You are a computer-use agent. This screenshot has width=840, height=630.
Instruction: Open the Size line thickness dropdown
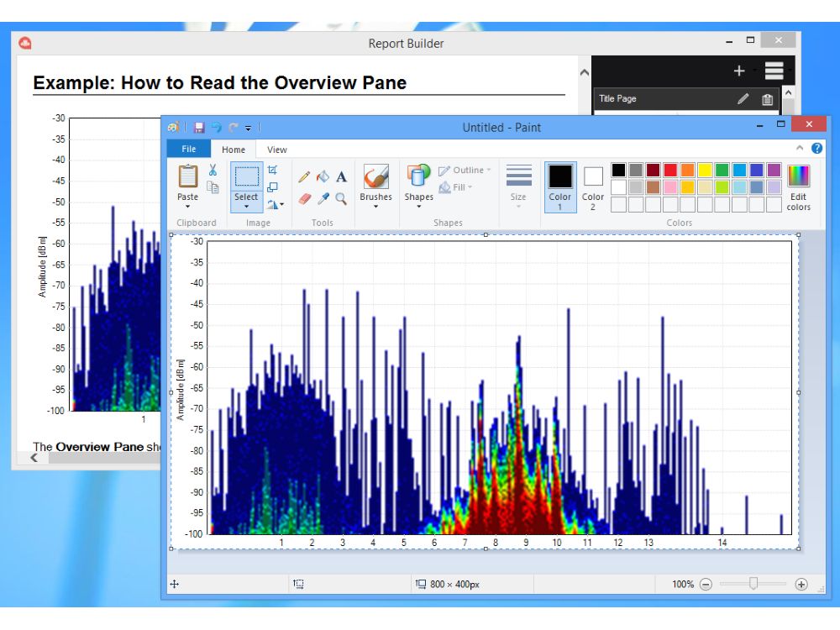(518, 186)
